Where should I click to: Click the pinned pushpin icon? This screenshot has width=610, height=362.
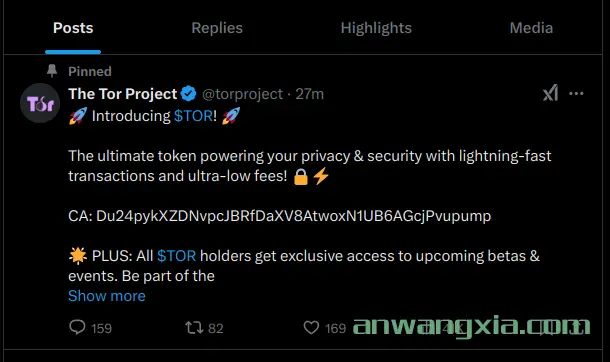52,71
